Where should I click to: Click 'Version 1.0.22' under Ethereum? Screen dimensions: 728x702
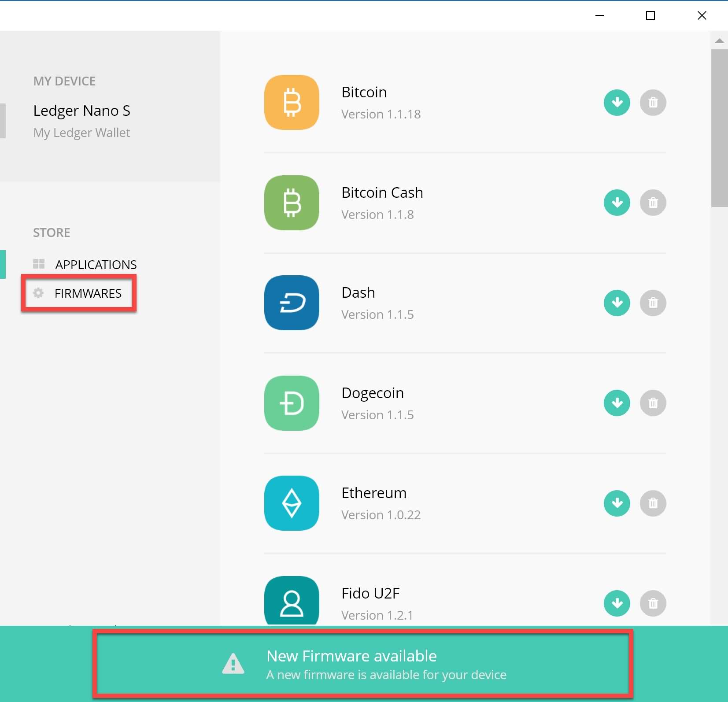pos(381,515)
